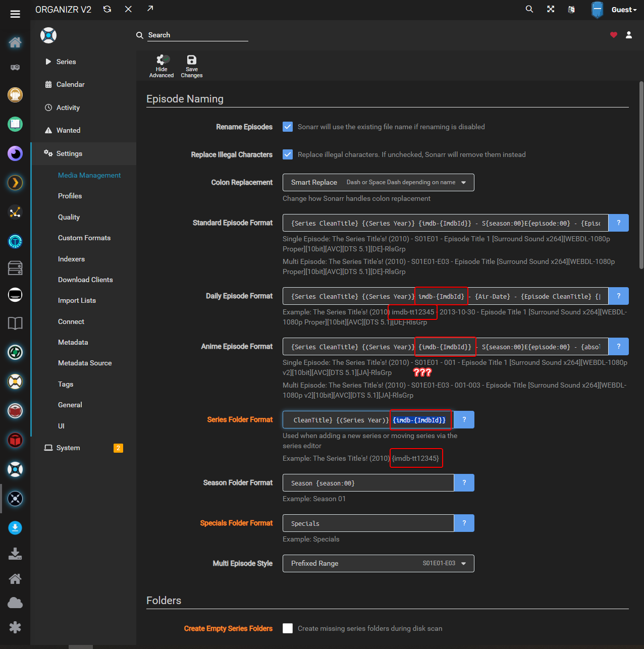This screenshot has width=644, height=649.
Task: Close the current Organizr tab with X icon
Action: [128, 9]
